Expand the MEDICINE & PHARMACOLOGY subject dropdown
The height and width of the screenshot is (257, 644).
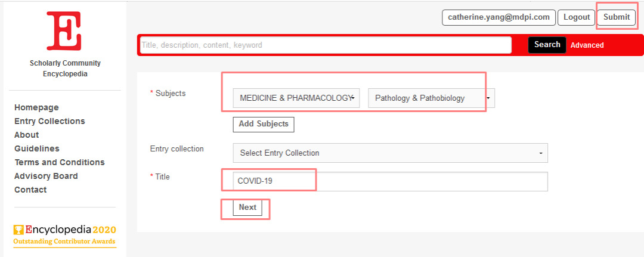click(296, 98)
